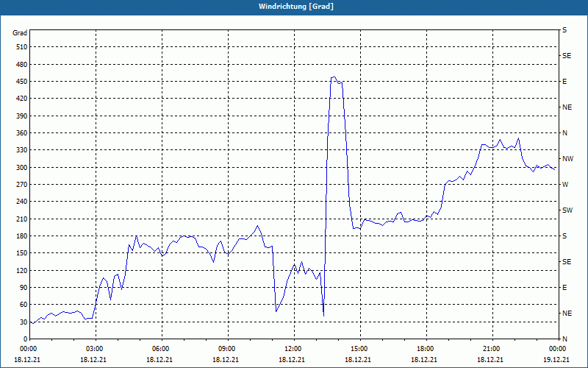Select the "N" compass label level with 360

click(x=565, y=133)
